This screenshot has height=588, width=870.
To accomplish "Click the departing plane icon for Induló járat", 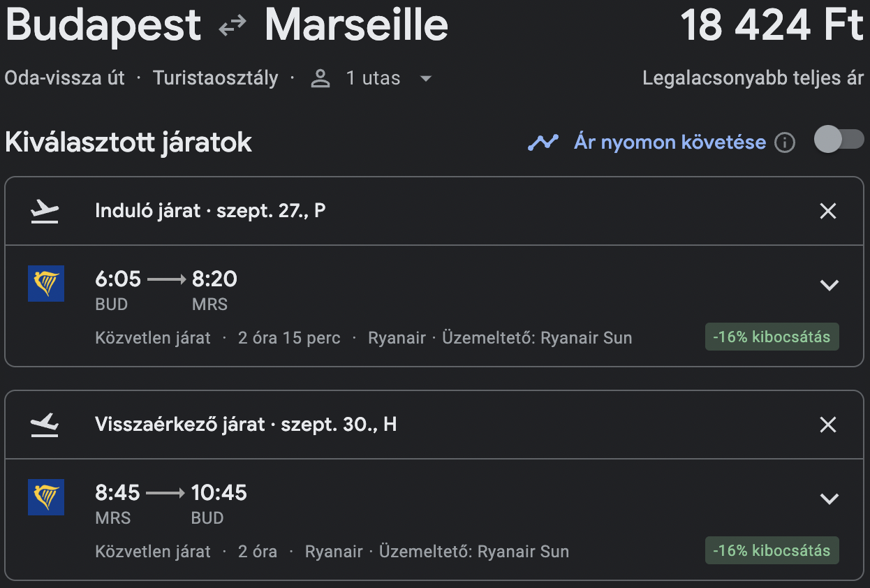I will click(x=45, y=212).
